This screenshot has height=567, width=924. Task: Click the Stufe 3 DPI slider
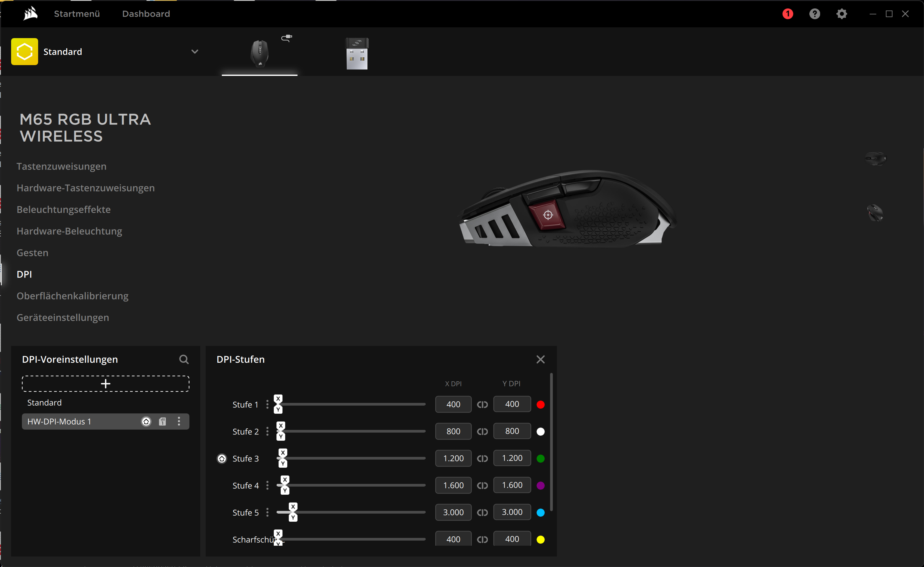[x=351, y=458]
